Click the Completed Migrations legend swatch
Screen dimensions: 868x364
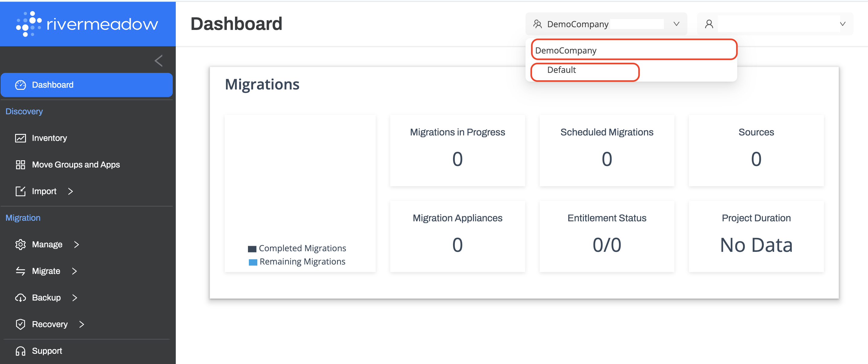coord(252,249)
